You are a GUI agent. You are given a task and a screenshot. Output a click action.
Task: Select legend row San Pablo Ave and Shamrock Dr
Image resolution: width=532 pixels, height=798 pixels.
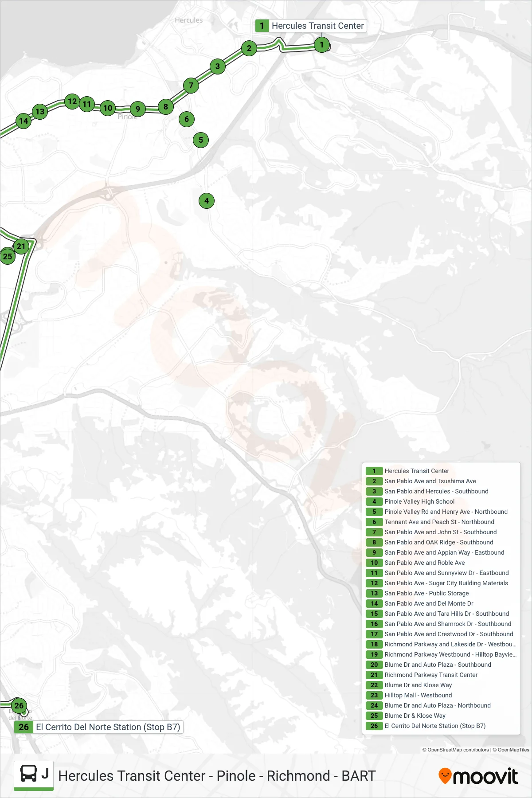pos(441,624)
